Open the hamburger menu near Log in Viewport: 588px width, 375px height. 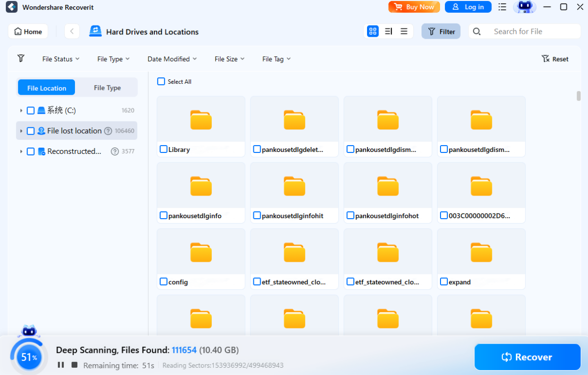pos(502,7)
